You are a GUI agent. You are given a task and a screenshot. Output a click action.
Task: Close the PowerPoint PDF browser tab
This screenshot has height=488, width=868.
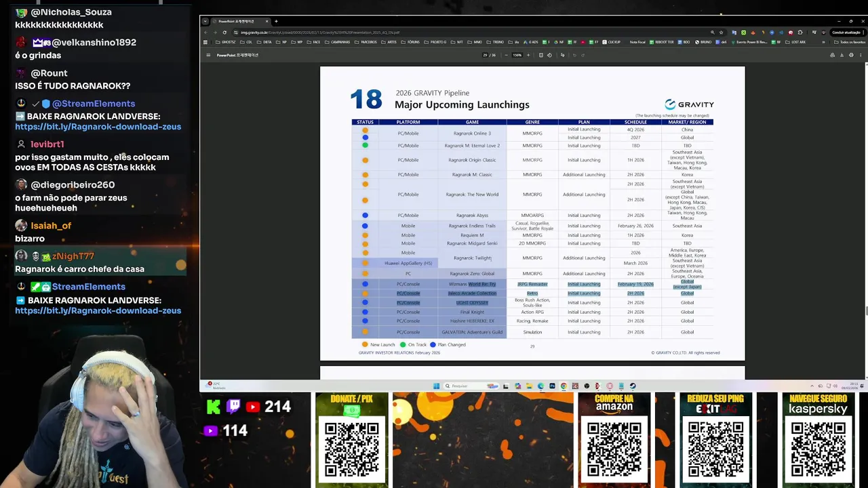pos(267,21)
